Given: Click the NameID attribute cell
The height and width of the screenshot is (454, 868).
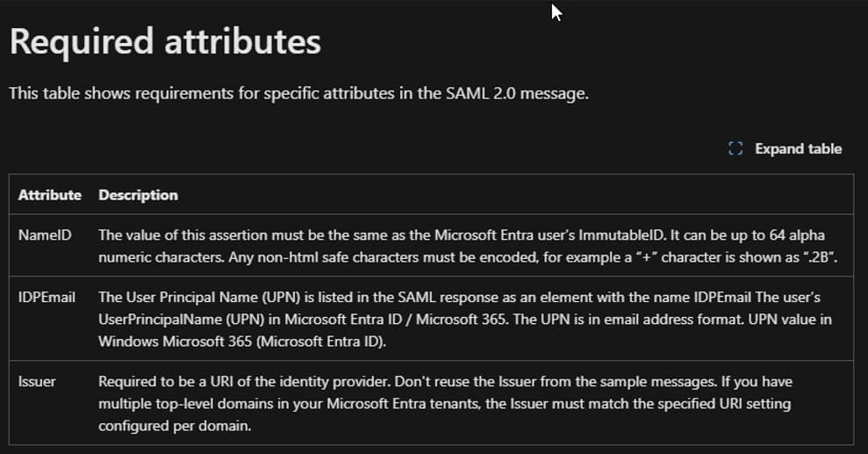Looking at the screenshot, I should pyautogui.click(x=39, y=235).
